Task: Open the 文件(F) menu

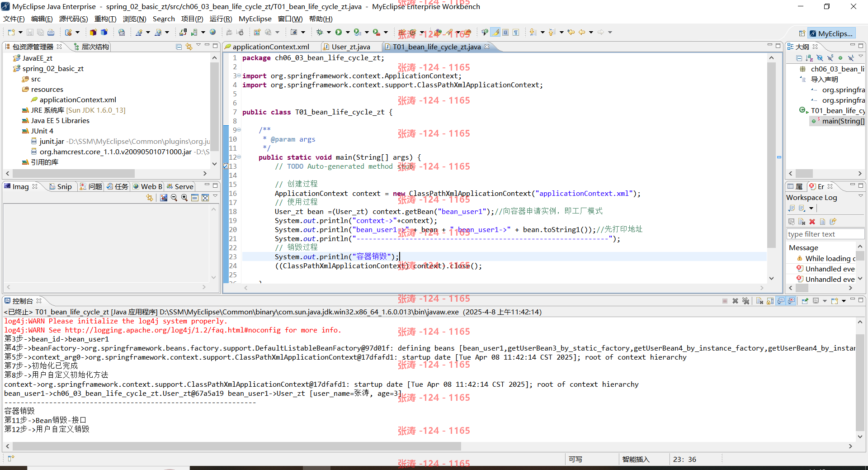Action: pyautogui.click(x=14, y=19)
